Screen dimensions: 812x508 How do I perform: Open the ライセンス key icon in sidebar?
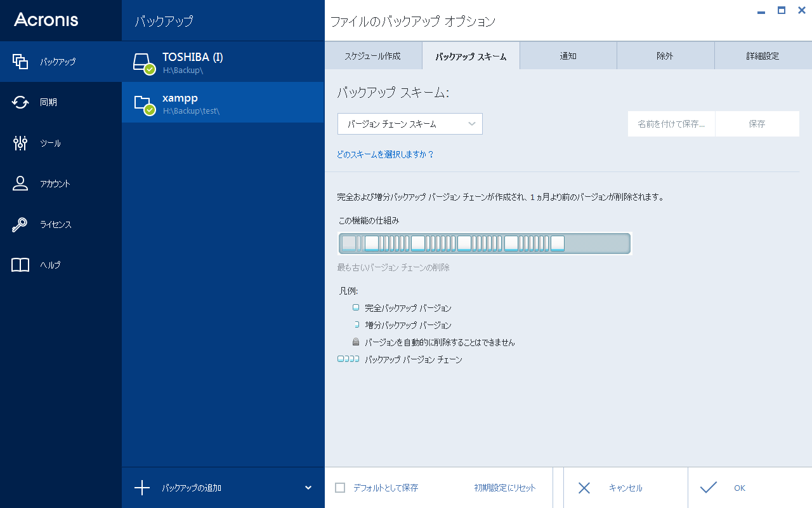click(x=20, y=224)
